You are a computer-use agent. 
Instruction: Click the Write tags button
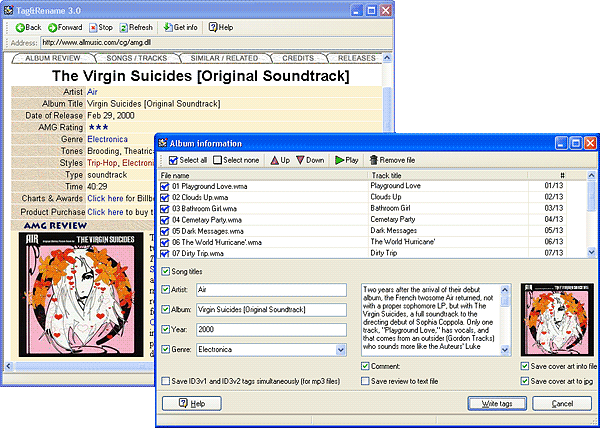pos(497,404)
